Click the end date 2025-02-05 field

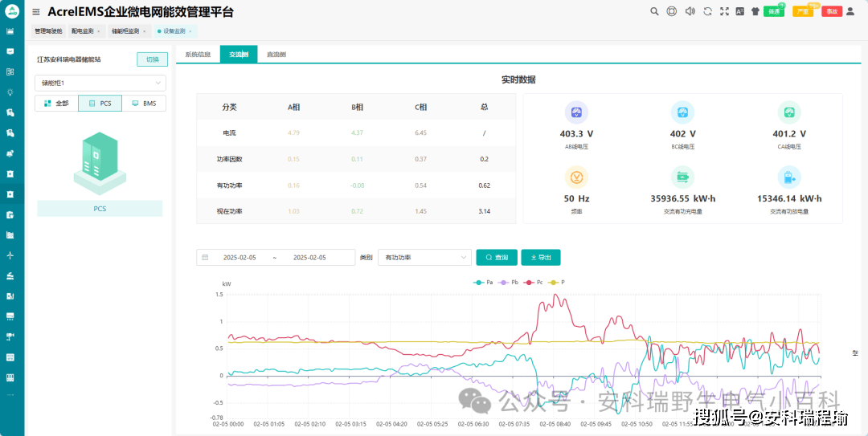click(x=309, y=257)
